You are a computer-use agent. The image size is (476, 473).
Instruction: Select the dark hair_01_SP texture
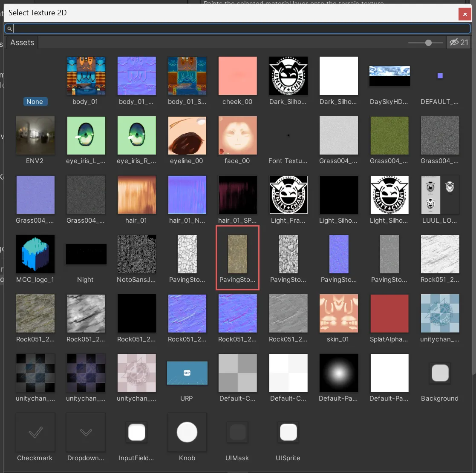tap(237, 195)
